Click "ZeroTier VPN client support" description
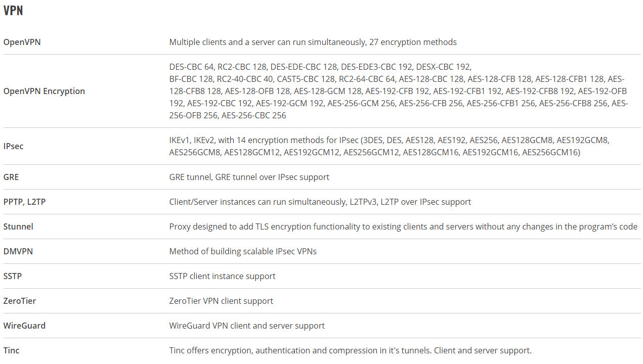 point(221,301)
